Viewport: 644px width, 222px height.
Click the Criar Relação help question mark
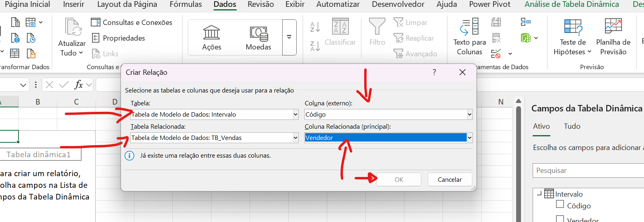coord(434,72)
